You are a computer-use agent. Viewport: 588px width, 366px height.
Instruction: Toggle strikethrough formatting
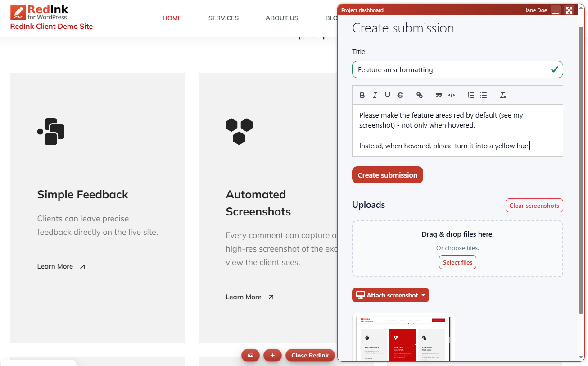400,95
